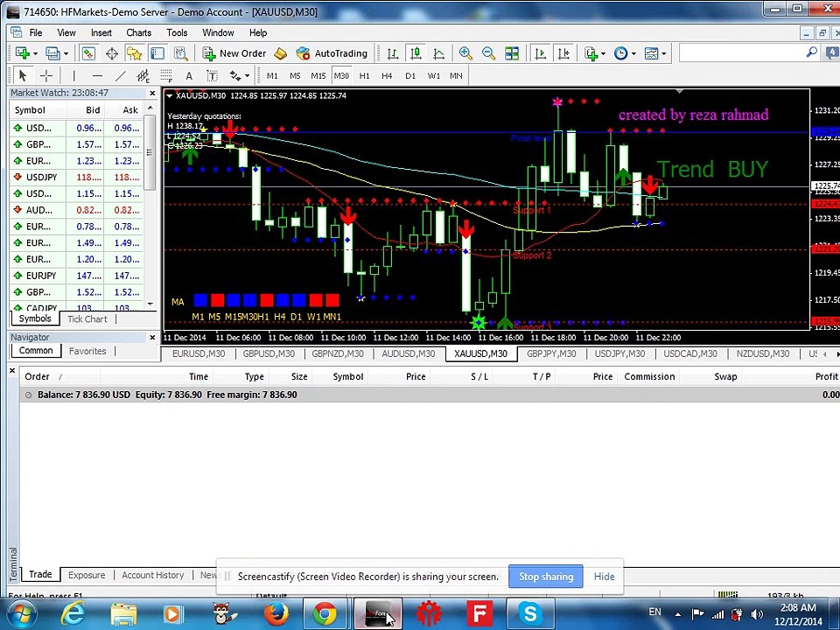This screenshot has width=840, height=630.
Task: Expand the Arrows tool dropdown arrow
Action: (x=247, y=75)
